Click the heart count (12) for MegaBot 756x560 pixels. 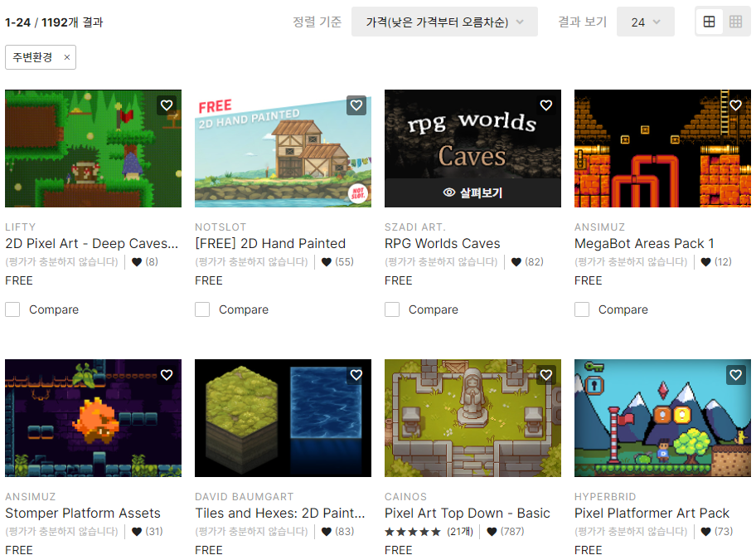coord(716,262)
